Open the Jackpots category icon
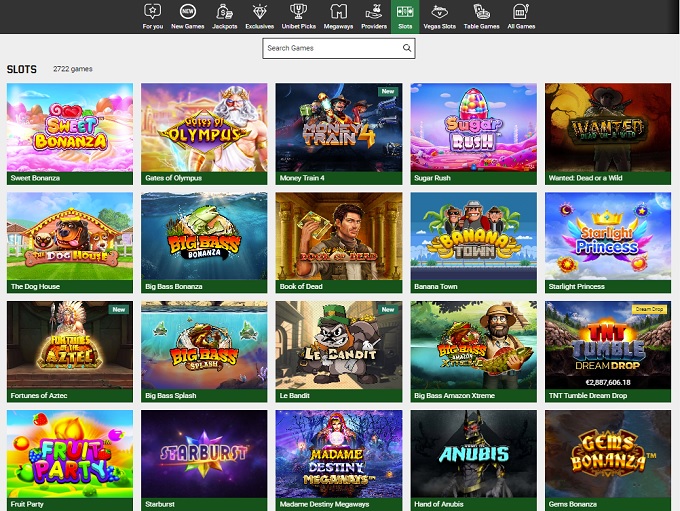The width and height of the screenshot is (680, 511). [x=225, y=12]
